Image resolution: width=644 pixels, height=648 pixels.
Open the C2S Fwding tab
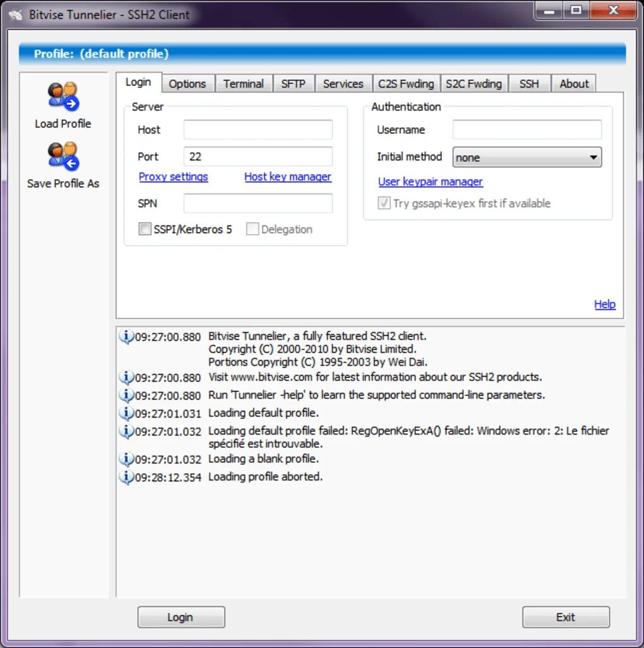click(406, 84)
